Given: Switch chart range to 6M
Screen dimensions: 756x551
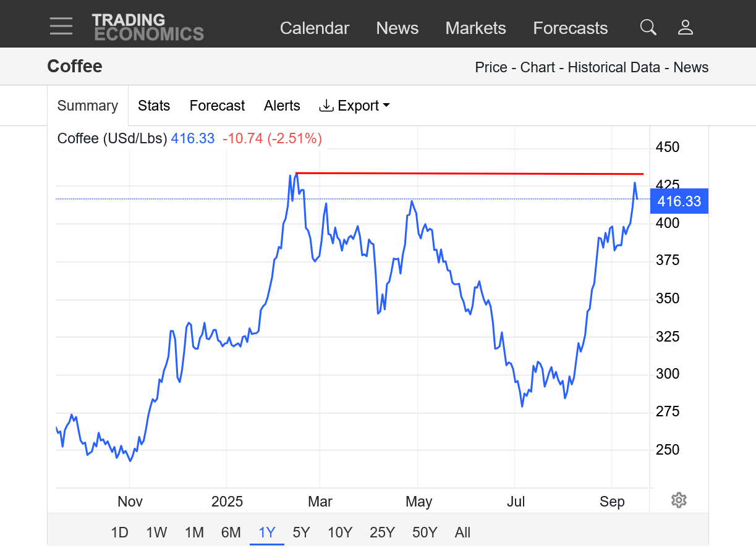Looking at the screenshot, I should [x=231, y=532].
